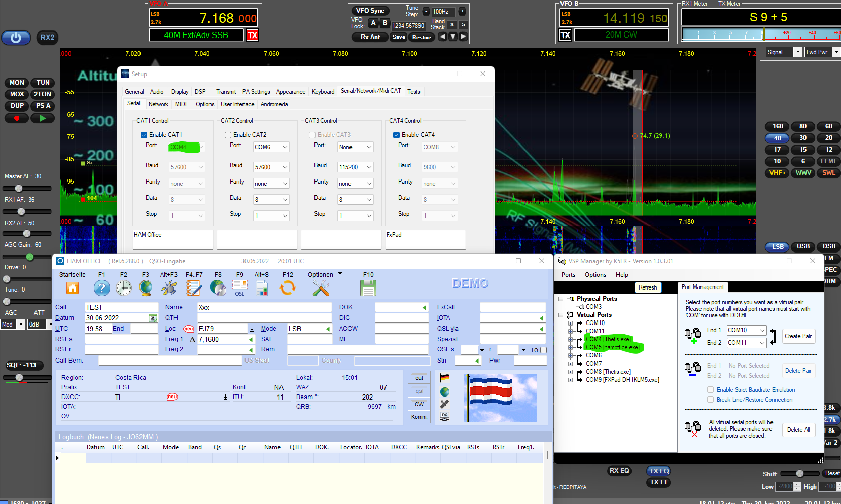
Task: Click the VFO B TX indicator
Action: 565,35
